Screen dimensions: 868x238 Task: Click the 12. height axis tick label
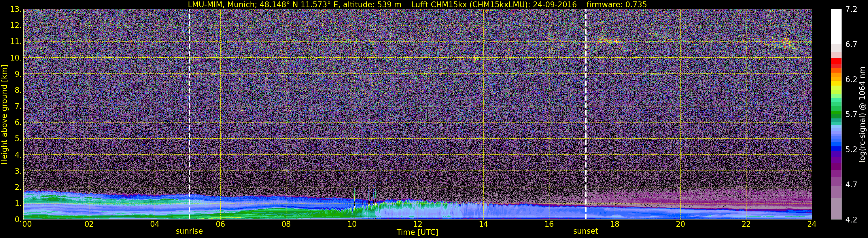coord(16,25)
